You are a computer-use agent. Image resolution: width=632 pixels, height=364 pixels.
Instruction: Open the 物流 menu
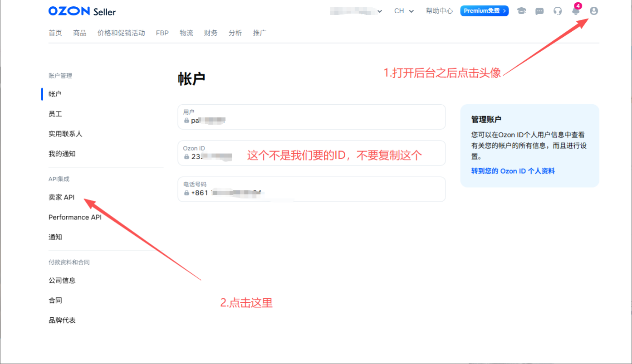(186, 33)
